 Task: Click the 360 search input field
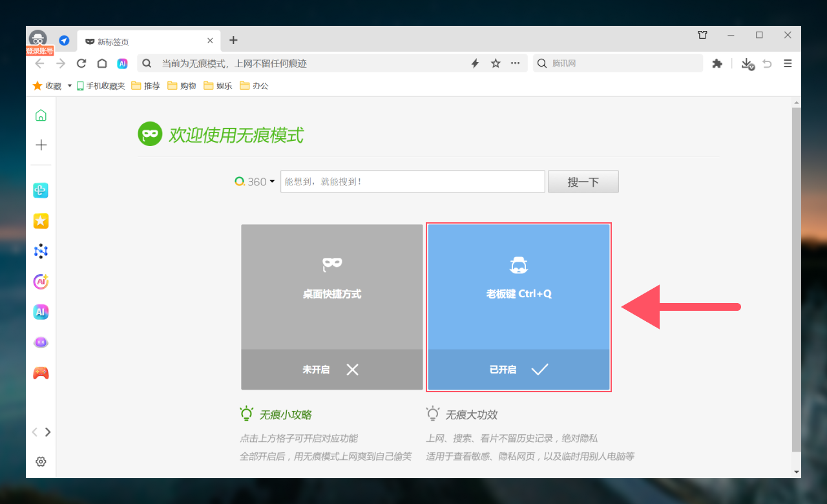click(412, 182)
